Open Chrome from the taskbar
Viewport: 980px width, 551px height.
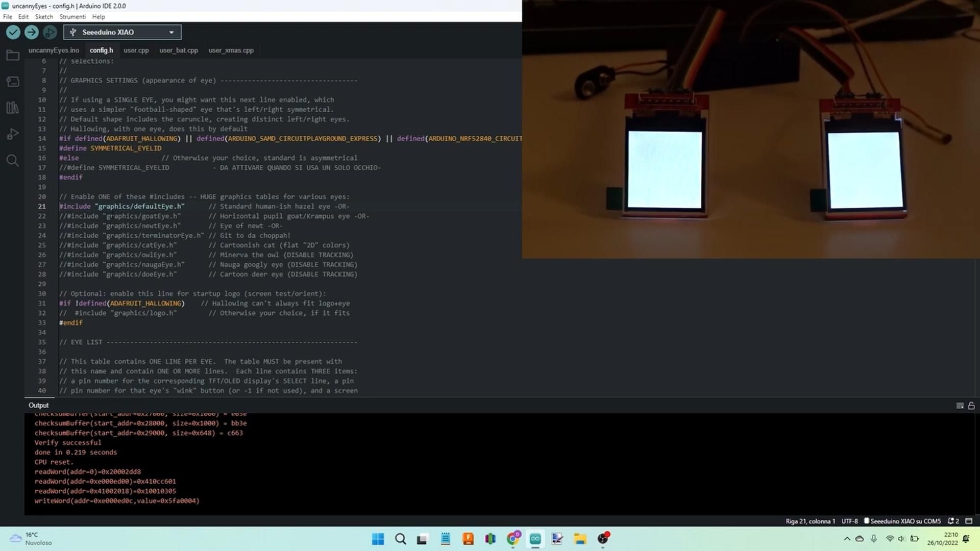[513, 539]
